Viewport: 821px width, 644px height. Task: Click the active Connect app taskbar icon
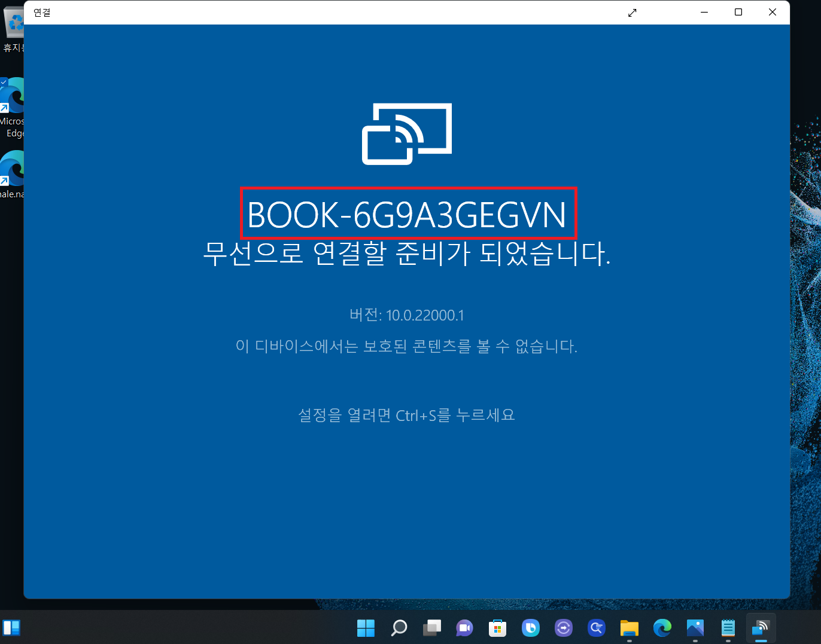[x=761, y=628]
